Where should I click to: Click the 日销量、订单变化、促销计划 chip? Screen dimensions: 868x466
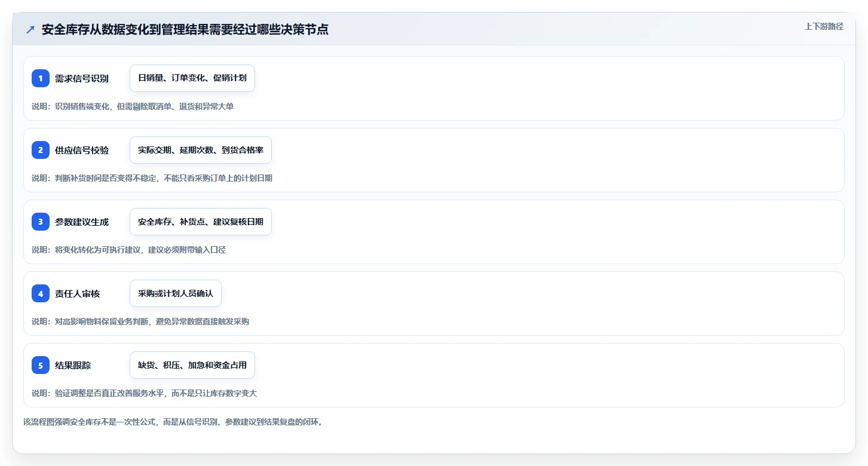tap(192, 78)
